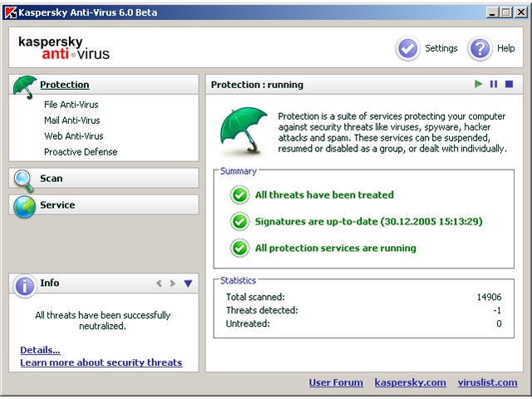Click Total scanned value 14906
The width and height of the screenshot is (532, 399).
(489, 297)
